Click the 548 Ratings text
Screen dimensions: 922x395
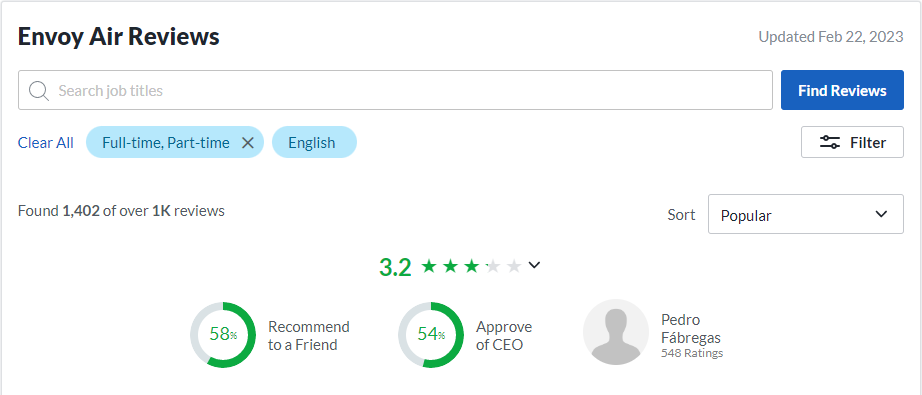[x=692, y=353]
